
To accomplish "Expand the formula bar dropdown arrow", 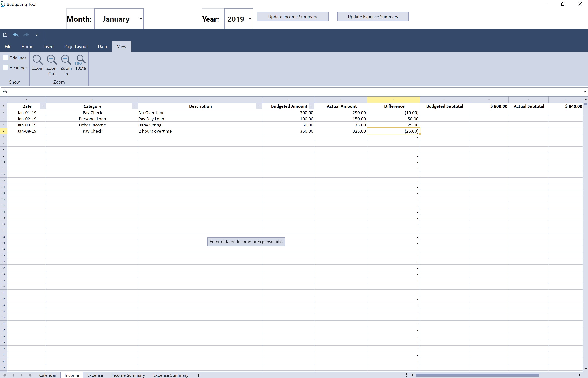I will [x=585, y=91].
